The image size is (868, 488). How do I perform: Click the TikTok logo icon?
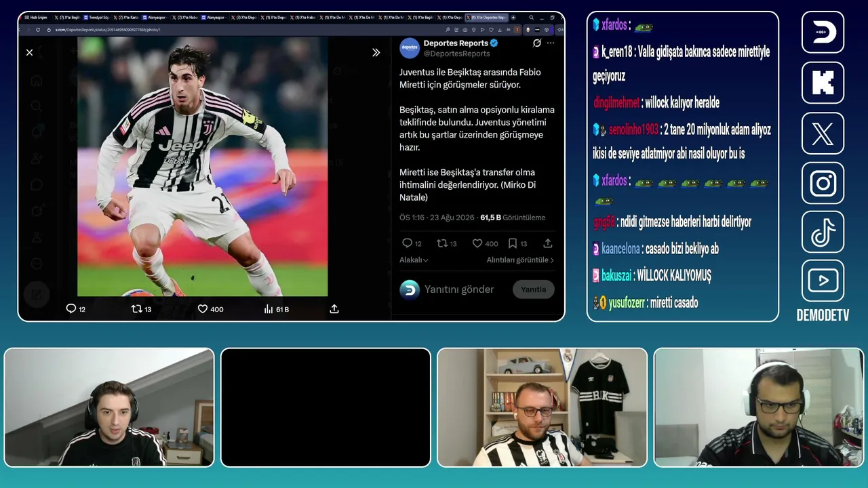[x=823, y=231]
